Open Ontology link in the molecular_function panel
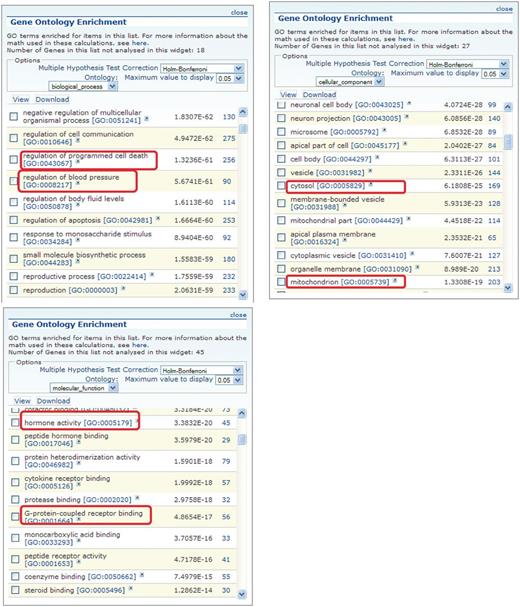The height and width of the screenshot is (607, 520). (x=101, y=379)
